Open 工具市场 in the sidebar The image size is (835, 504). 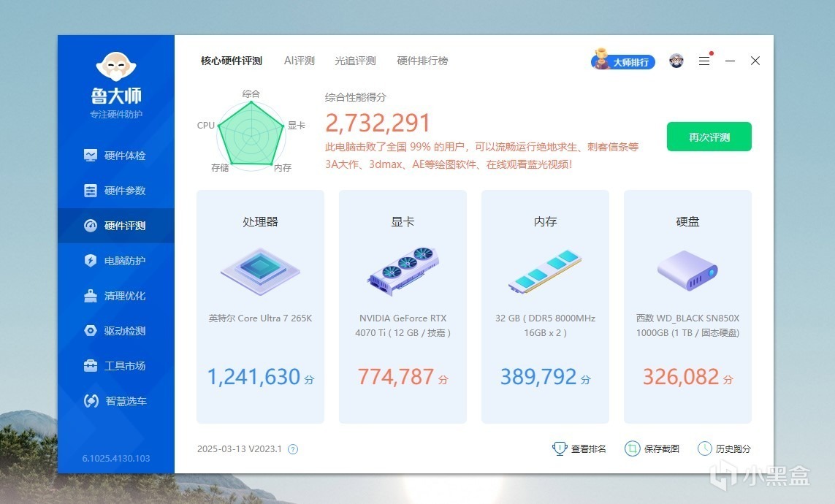[x=115, y=366]
